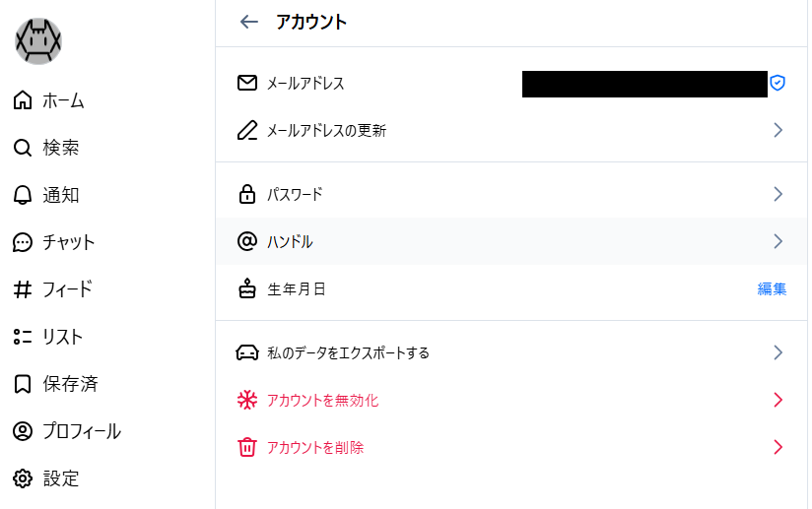Expand 私のデータをエクスポートする chevron
This screenshot has height=509, width=812.
coord(778,352)
